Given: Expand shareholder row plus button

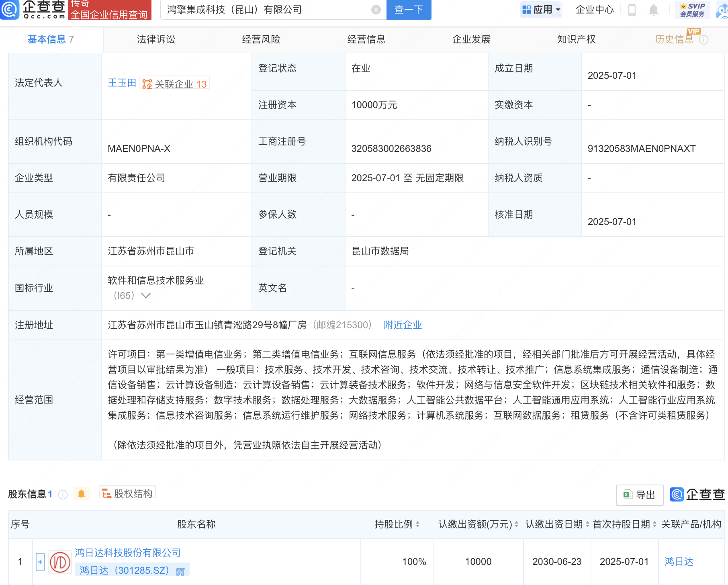Looking at the screenshot, I should (40, 562).
